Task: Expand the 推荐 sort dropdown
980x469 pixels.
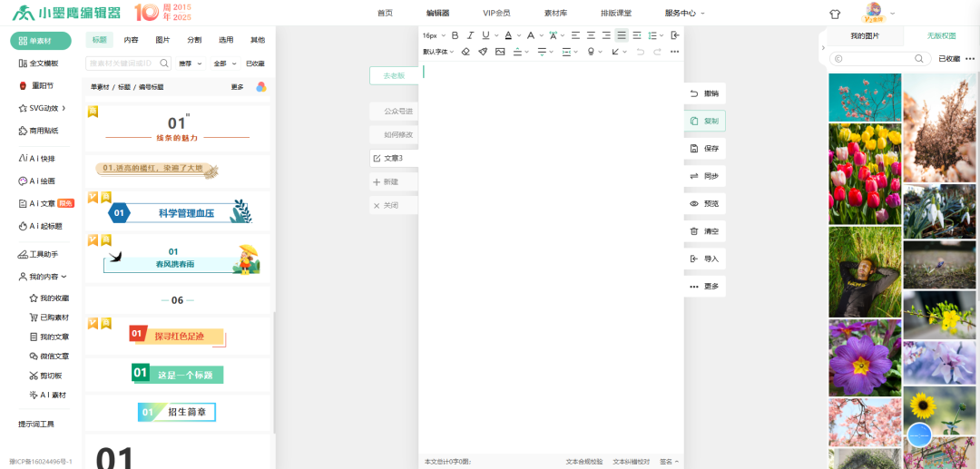Action: point(189,64)
